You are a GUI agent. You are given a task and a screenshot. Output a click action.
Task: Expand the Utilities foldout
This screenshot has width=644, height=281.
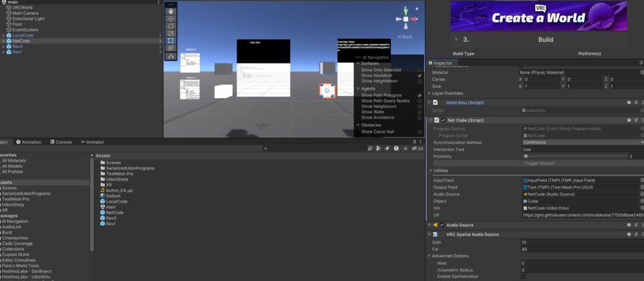(x=430, y=170)
